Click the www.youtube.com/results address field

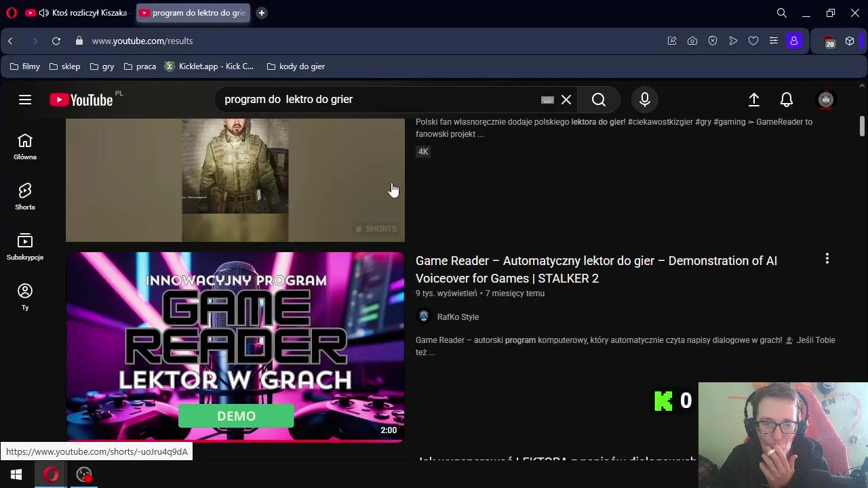pos(142,41)
